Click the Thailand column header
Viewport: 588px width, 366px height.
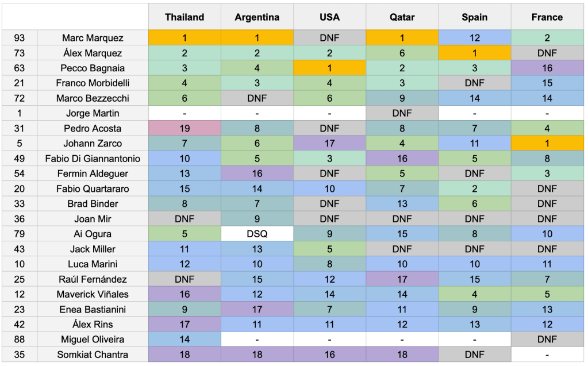coord(185,17)
